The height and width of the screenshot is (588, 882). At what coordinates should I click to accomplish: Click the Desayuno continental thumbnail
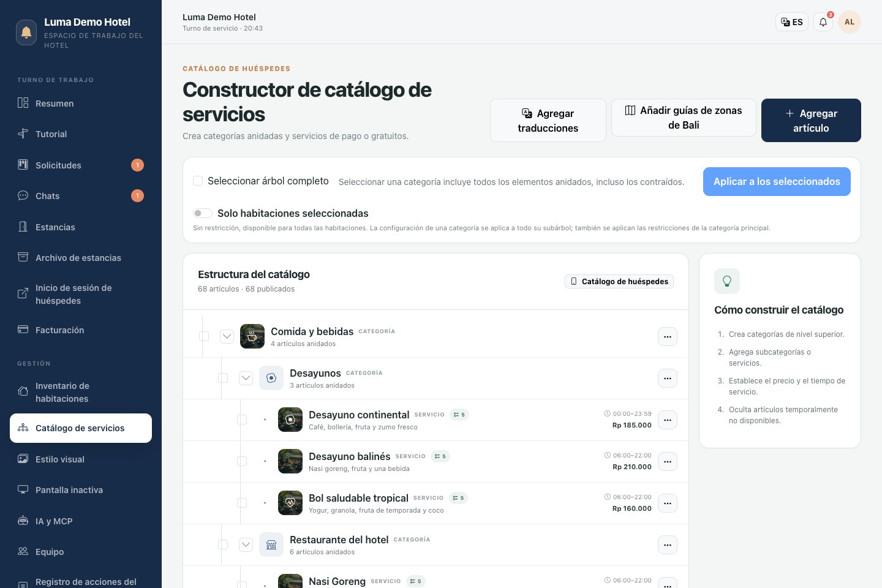coord(290,420)
